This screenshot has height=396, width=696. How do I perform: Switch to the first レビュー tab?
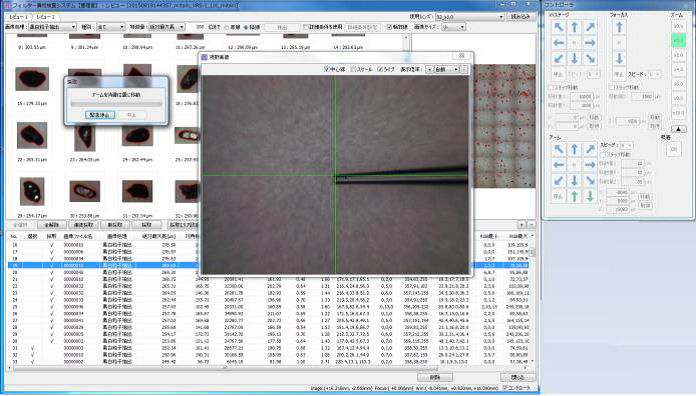19,17
